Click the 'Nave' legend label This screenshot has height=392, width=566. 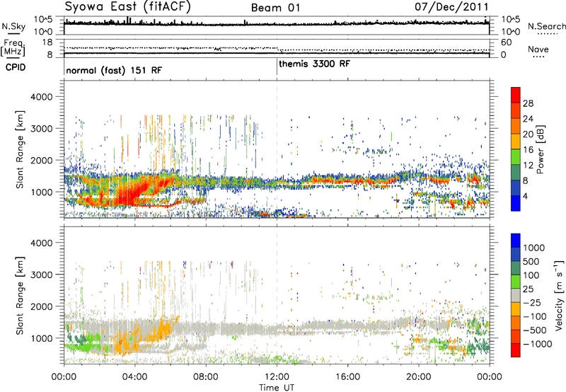[538, 50]
